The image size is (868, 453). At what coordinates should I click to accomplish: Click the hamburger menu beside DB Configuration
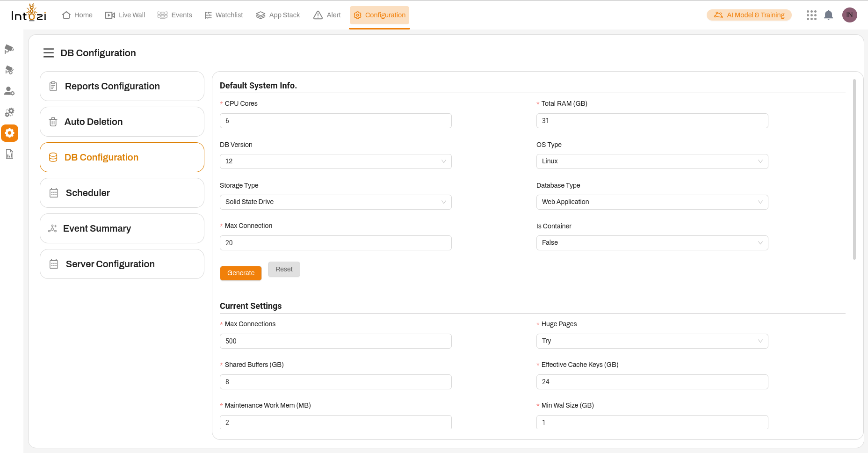(x=49, y=53)
